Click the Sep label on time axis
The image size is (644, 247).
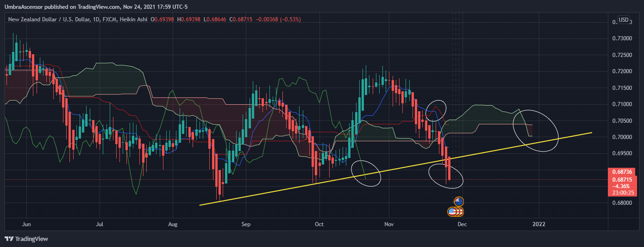click(246, 224)
